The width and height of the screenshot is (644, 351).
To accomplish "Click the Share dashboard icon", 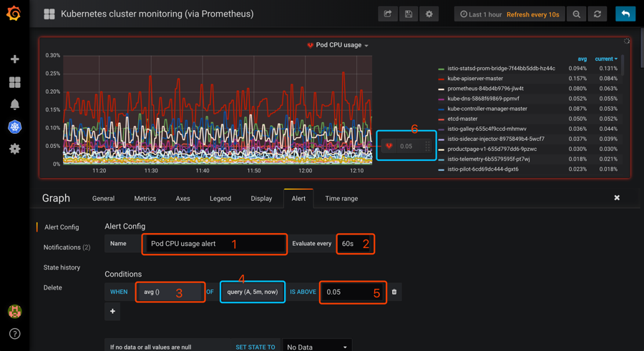I will (388, 14).
